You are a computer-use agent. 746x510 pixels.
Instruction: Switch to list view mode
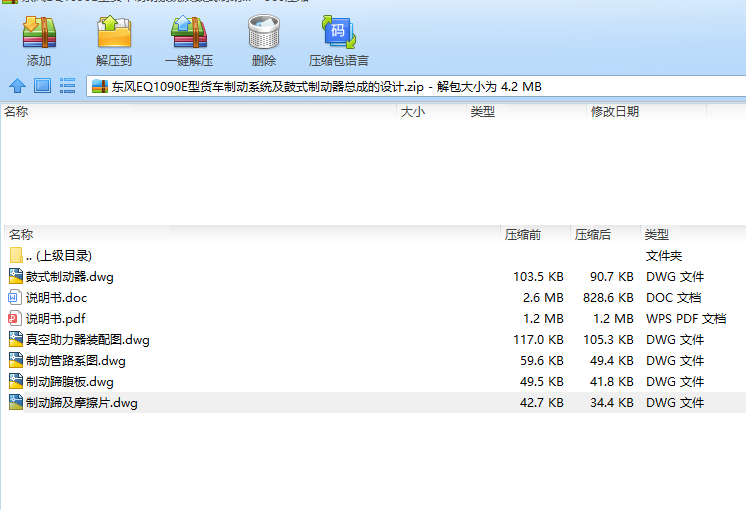(67, 86)
